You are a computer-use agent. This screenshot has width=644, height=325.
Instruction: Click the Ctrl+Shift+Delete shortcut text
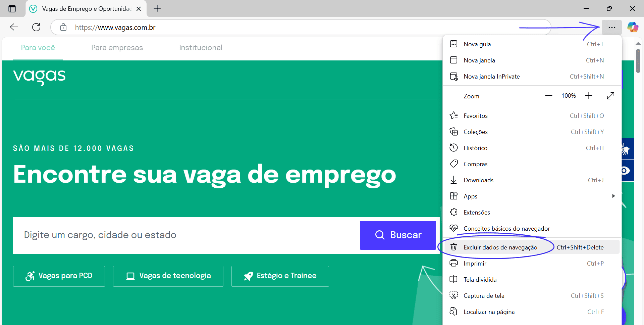[x=580, y=247]
